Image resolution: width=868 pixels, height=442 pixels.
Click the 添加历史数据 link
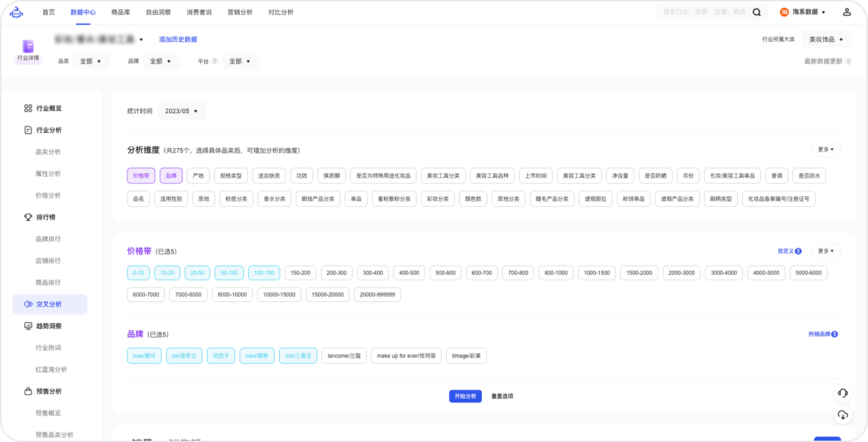point(178,40)
